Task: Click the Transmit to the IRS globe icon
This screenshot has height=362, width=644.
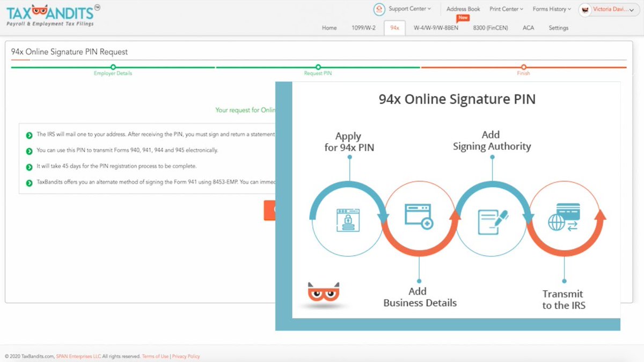Action: (563, 217)
